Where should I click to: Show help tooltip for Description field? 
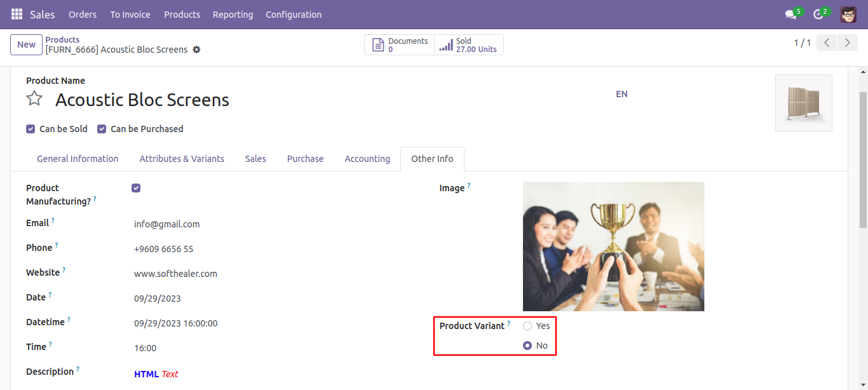coord(78,369)
